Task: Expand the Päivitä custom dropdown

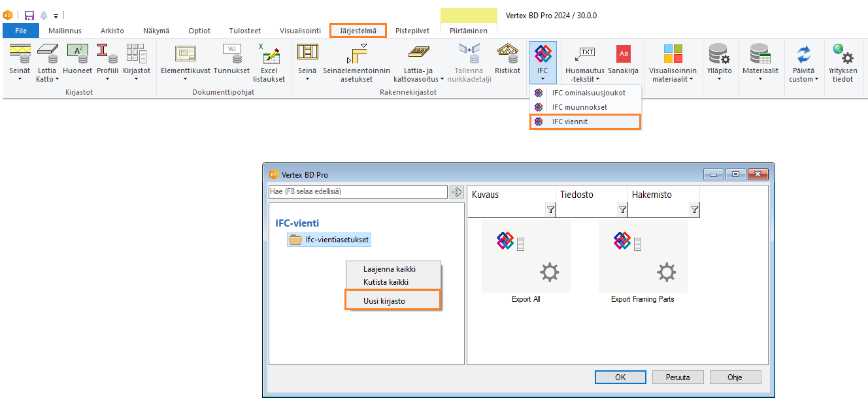Action: coord(803,79)
